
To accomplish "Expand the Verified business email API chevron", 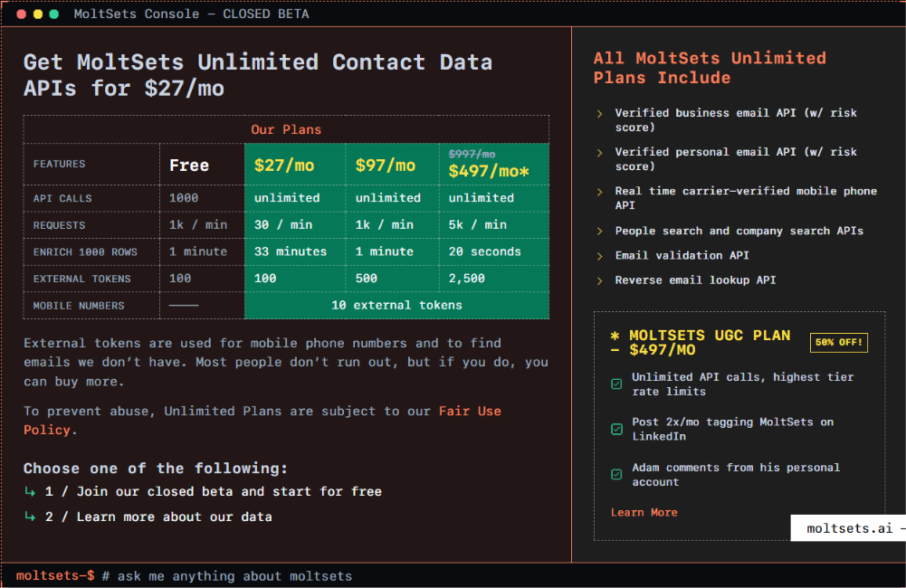I will (x=600, y=114).
